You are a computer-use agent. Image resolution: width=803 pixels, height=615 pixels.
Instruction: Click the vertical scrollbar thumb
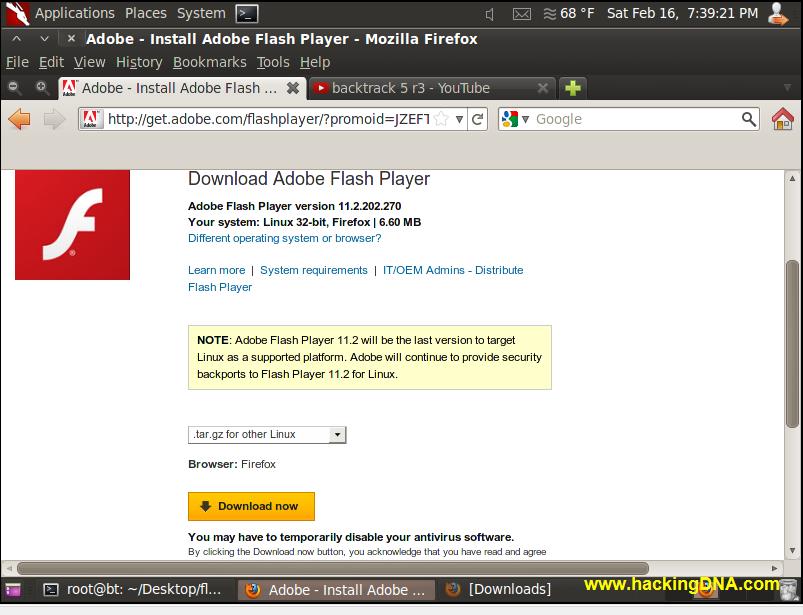tap(792, 344)
